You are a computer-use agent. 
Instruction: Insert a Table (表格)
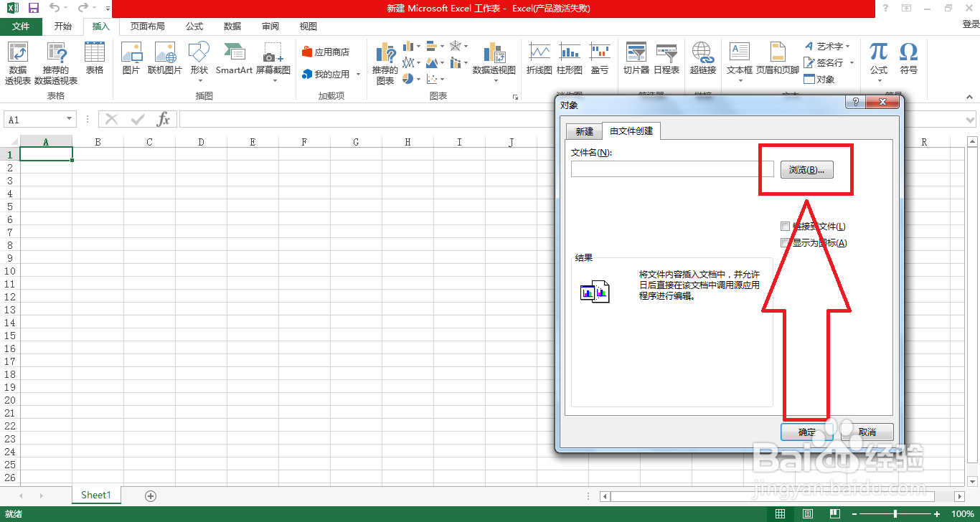point(95,59)
